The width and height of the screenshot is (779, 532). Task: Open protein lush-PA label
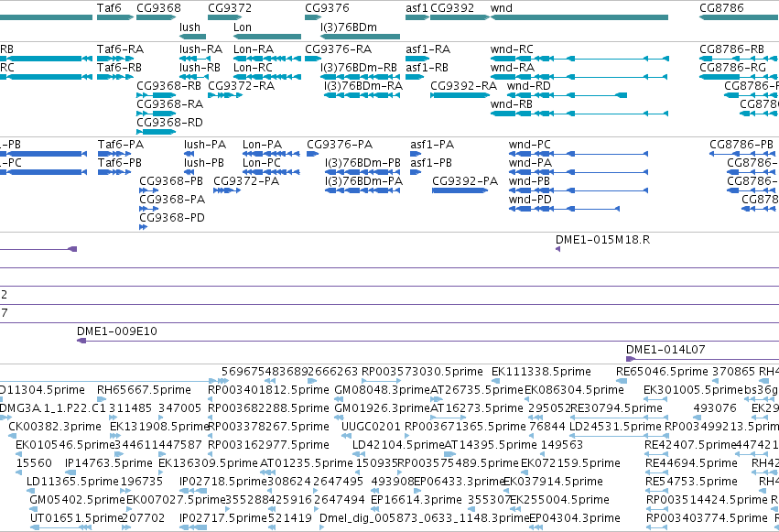pyautogui.click(x=205, y=145)
